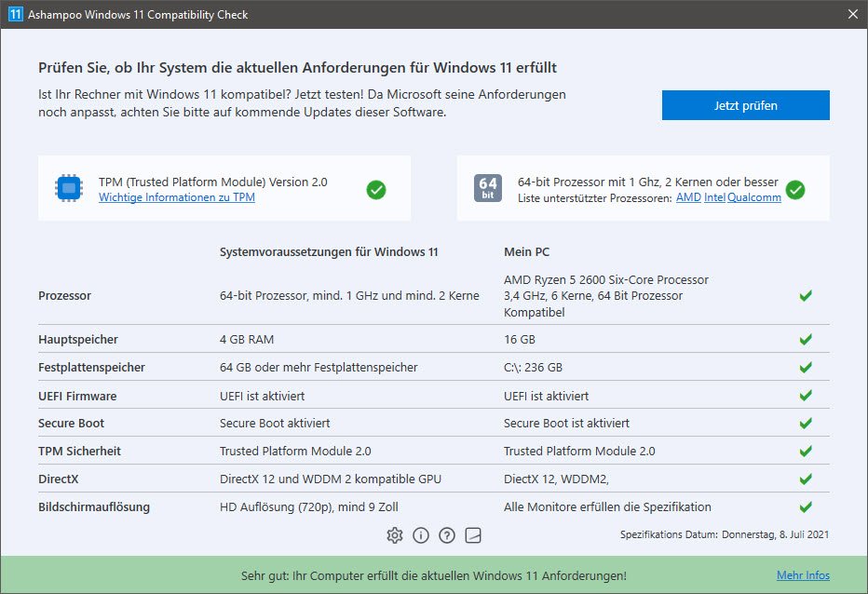
Task: Click the DirectX row green checkmark
Action: (806, 479)
